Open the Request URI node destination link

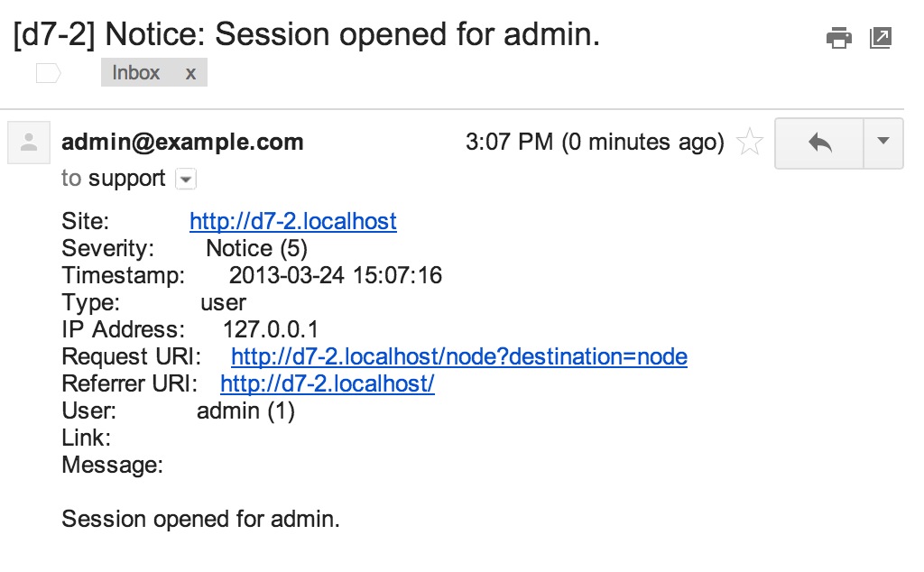(x=459, y=356)
